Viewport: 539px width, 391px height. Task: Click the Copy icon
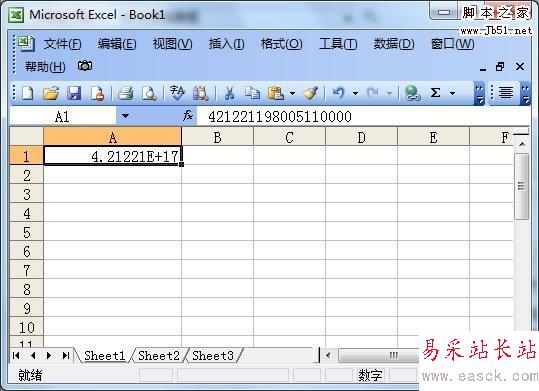pyautogui.click(x=252, y=93)
